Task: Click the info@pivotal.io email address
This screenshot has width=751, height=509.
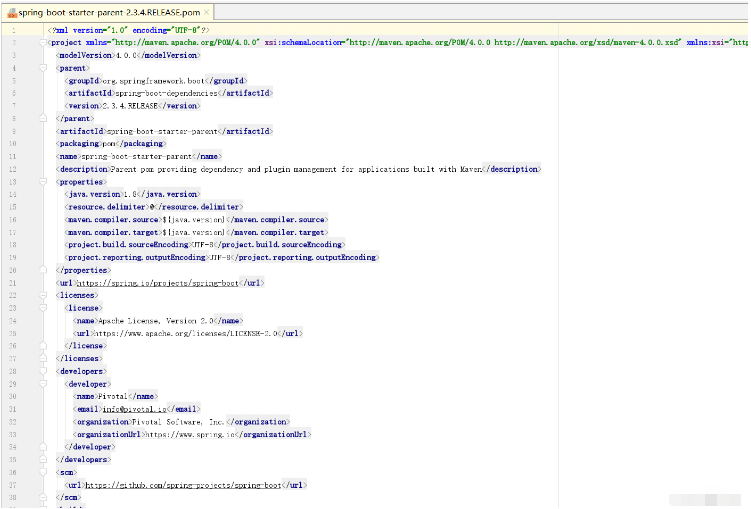Action: pos(135,409)
